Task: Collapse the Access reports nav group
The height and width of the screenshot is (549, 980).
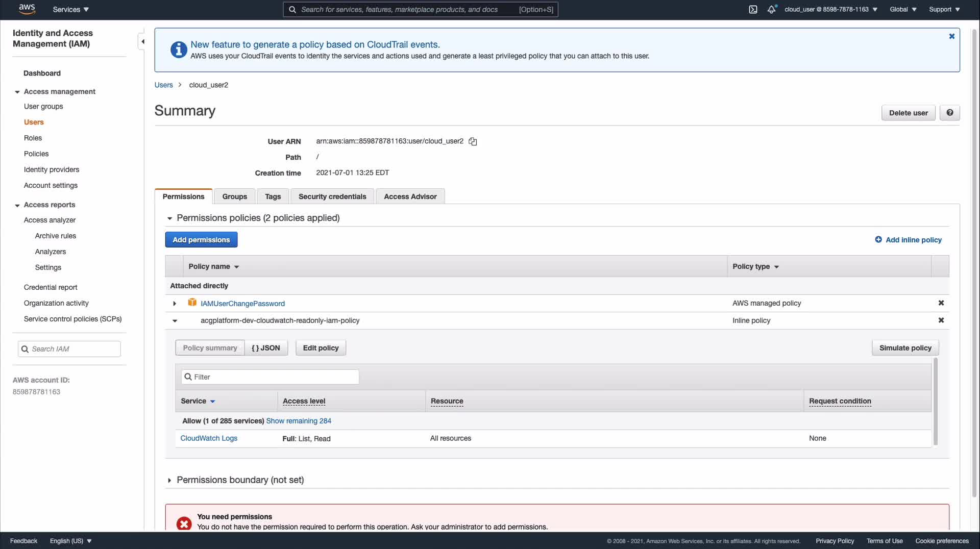Action: click(17, 205)
